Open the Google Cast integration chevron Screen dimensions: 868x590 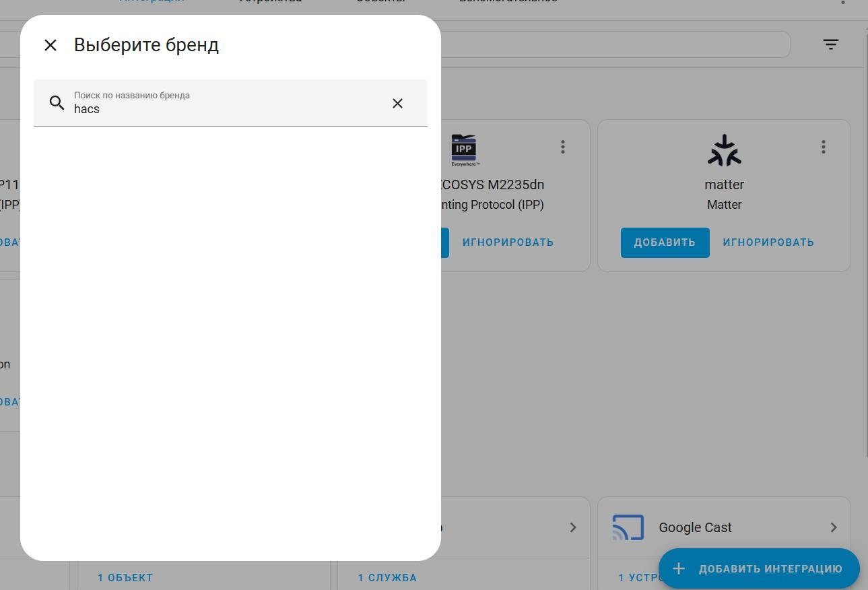coord(834,527)
